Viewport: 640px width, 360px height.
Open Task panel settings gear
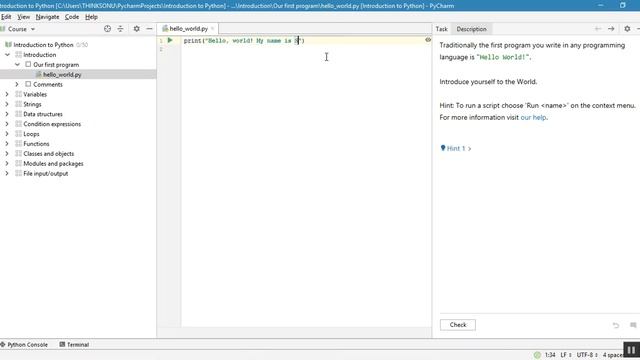click(627, 29)
